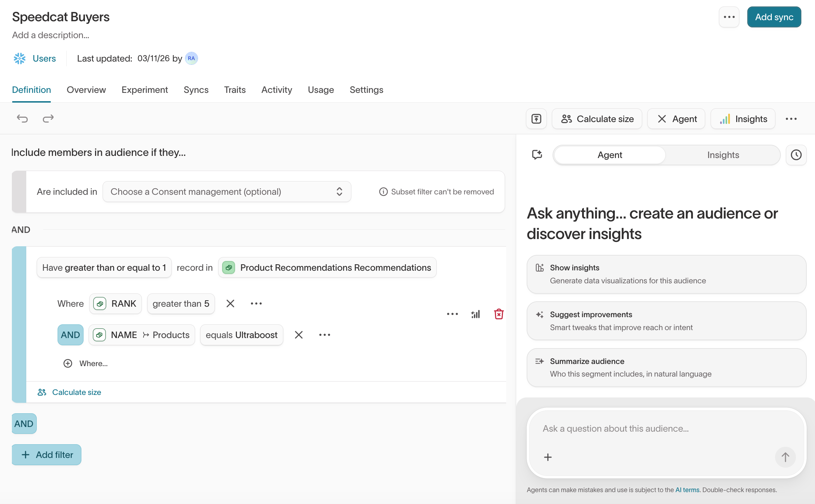
Task: Open more options for RANK condition
Action: (256, 303)
